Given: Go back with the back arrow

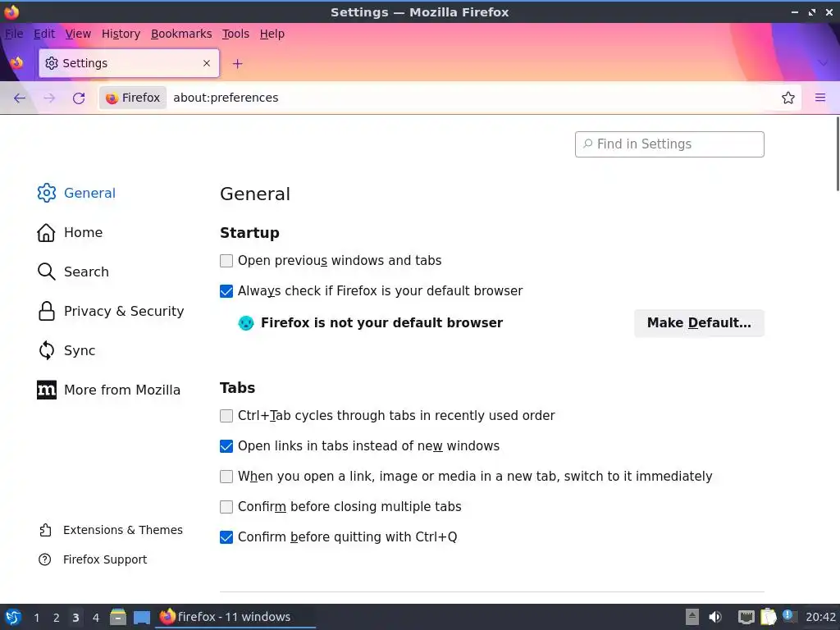Looking at the screenshot, I should 20,98.
